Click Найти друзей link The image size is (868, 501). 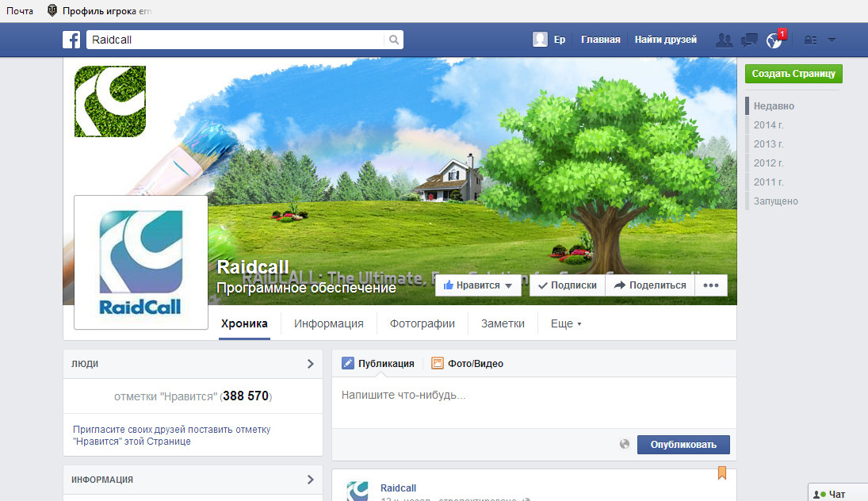coord(665,40)
